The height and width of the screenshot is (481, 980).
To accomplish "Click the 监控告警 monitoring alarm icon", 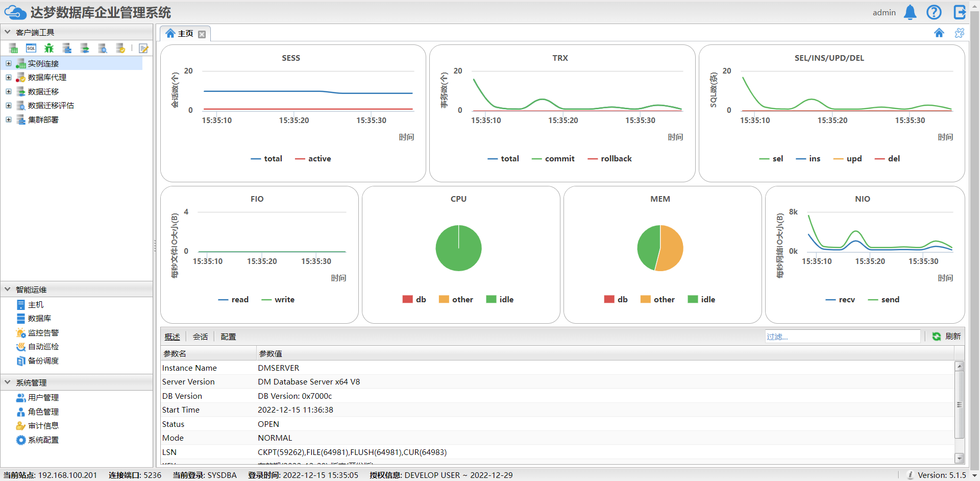I will tap(21, 333).
